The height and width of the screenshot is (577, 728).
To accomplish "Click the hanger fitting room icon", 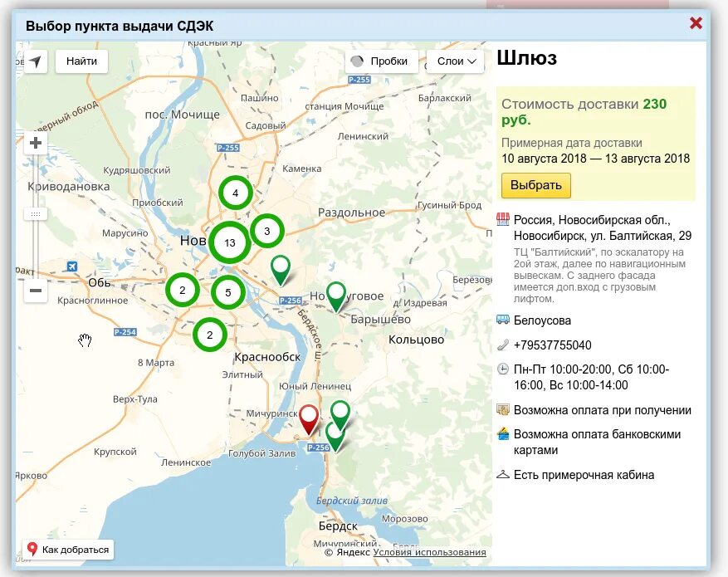I will [503, 474].
